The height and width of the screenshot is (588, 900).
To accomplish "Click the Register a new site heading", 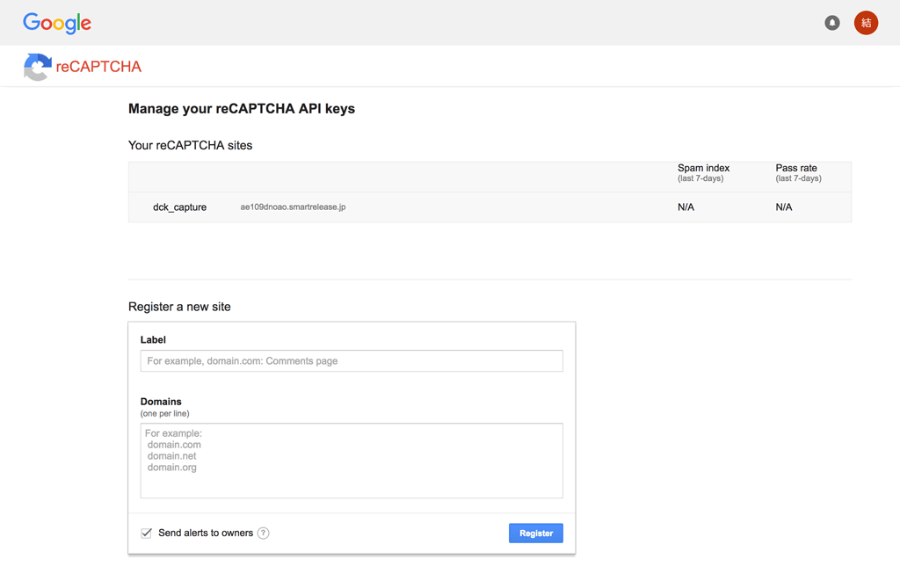I will [179, 307].
